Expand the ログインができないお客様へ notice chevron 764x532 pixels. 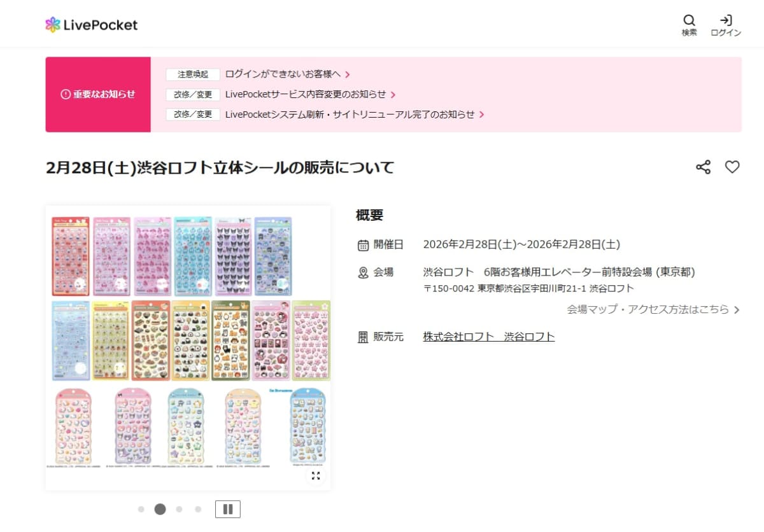tap(348, 74)
